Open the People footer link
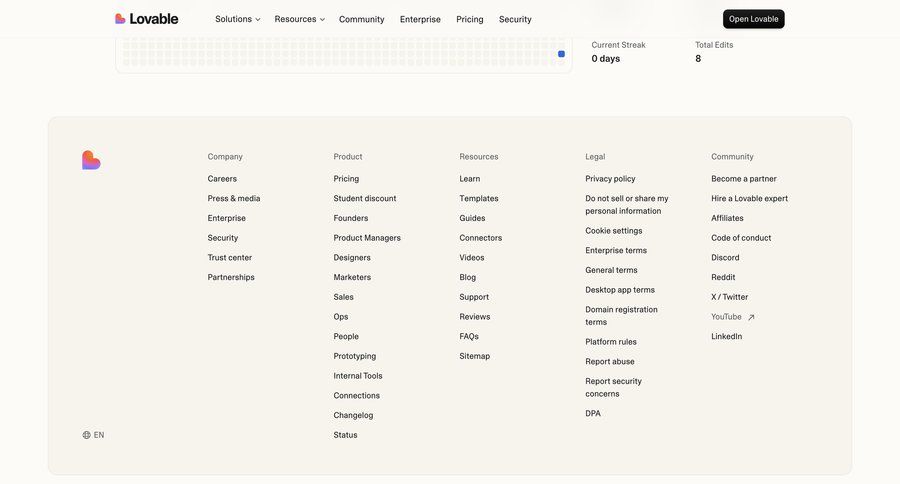900x484 pixels. [346, 336]
